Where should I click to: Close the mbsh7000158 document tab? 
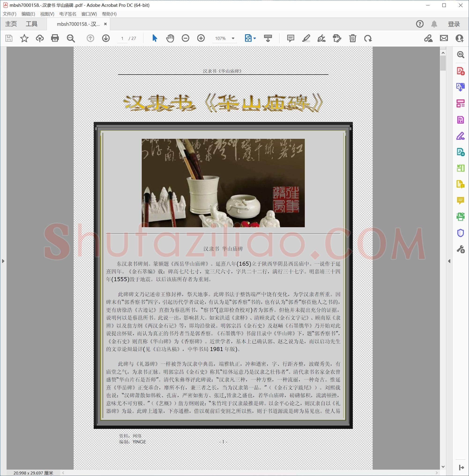coord(105,24)
